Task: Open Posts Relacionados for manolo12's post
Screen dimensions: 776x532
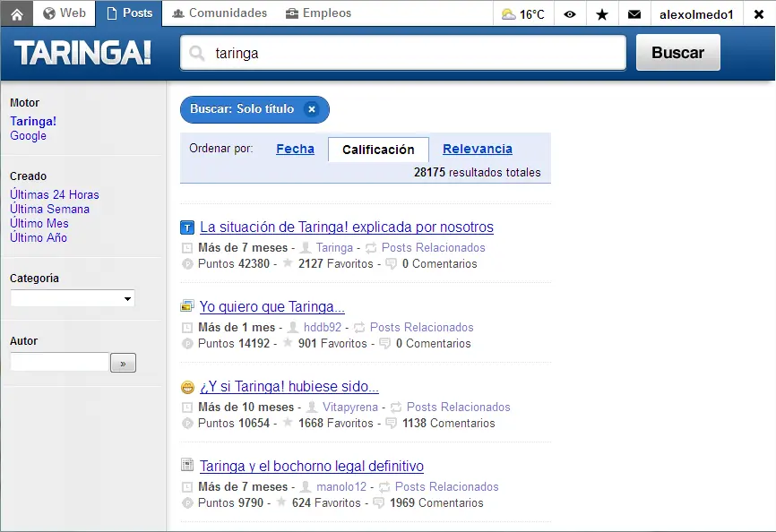Action: click(446, 486)
